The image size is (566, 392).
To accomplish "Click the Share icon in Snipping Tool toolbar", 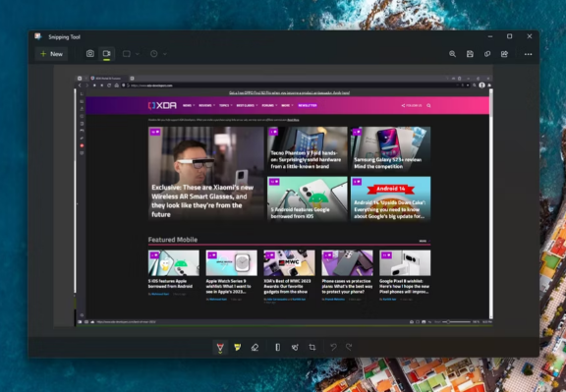I will coord(505,54).
